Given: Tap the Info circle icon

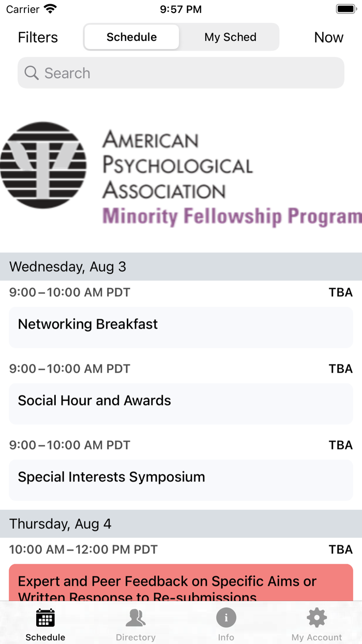Looking at the screenshot, I should click(226, 618).
